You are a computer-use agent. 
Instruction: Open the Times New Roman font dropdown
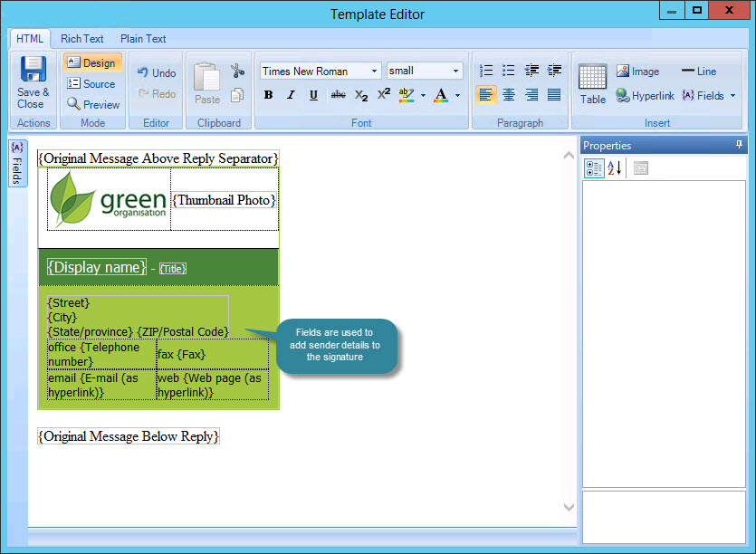[375, 72]
